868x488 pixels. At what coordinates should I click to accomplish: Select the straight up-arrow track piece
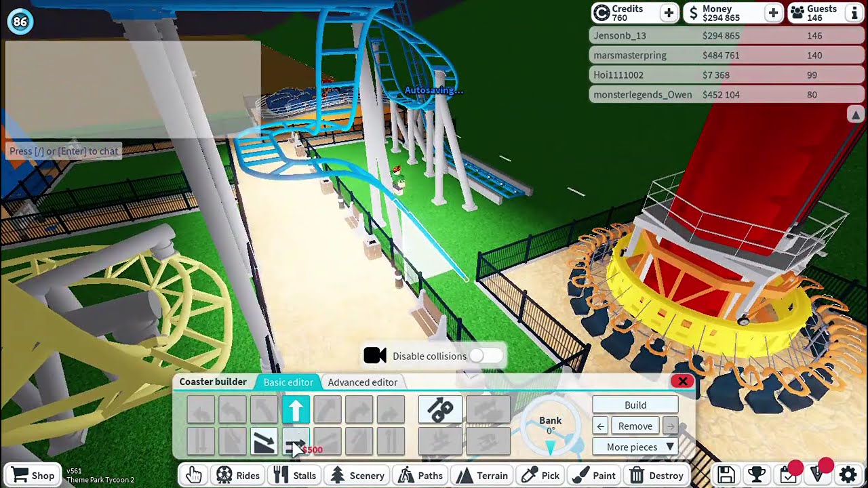point(296,409)
